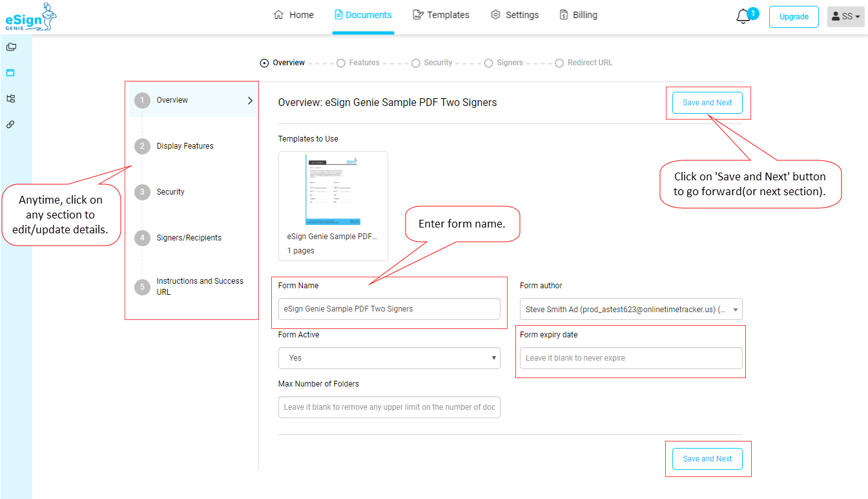Select the Overview progress radio step

tap(264, 63)
